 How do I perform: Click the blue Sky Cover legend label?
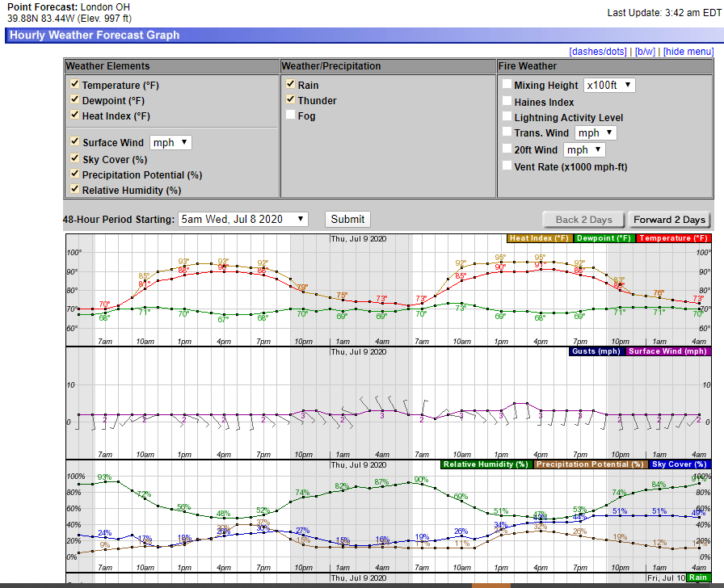(x=679, y=464)
